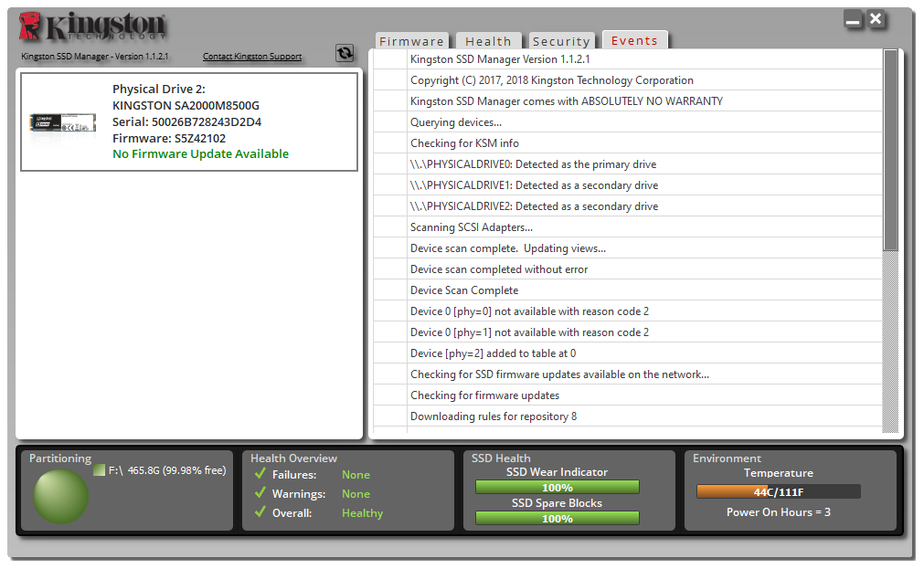Open the Security tab
This screenshot has width=924, height=569.
point(561,40)
